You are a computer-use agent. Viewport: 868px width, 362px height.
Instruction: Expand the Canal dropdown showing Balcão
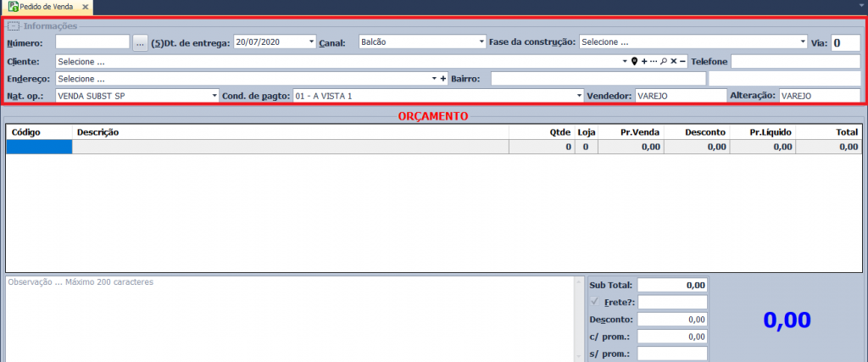[x=481, y=42]
